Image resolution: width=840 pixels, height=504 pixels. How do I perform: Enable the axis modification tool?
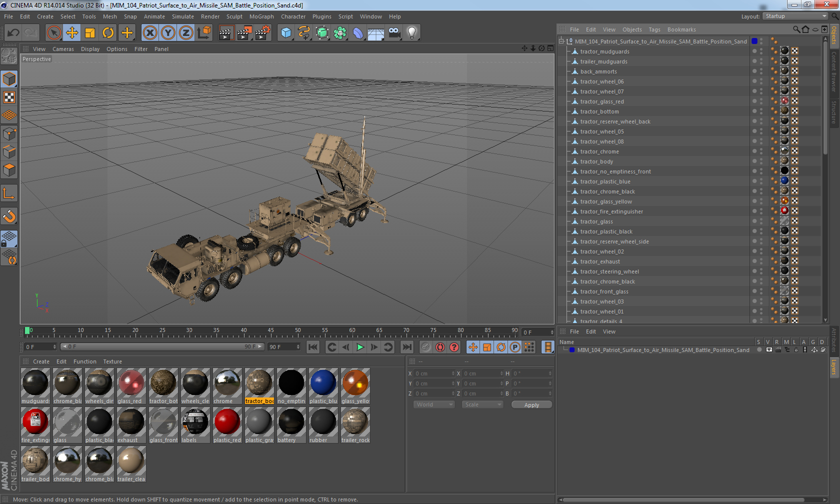click(x=9, y=193)
